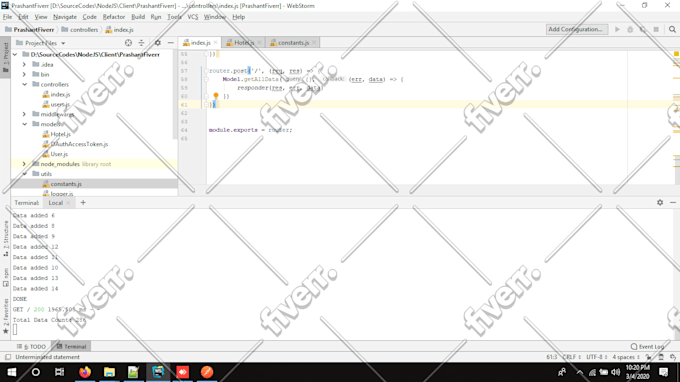This screenshot has height=382, width=680.
Task: Collapse the controllers folder
Action: click(24, 85)
